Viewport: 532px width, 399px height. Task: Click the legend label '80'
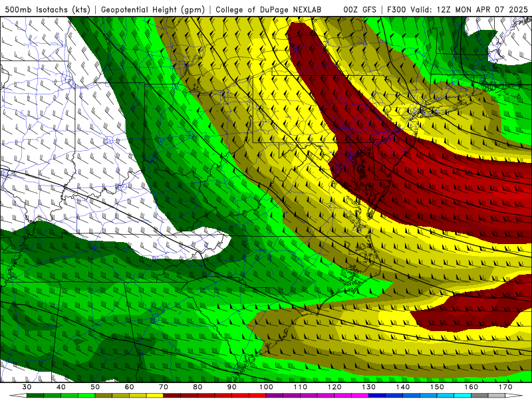(x=198, y=387)
